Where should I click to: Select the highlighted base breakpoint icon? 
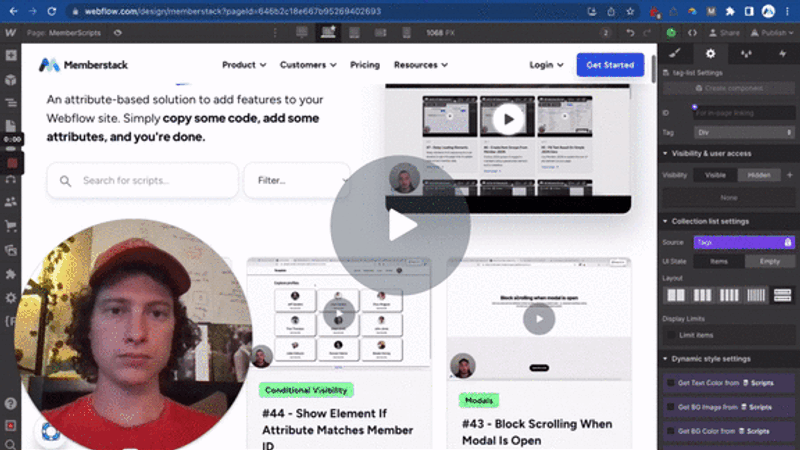pos(328,33)
